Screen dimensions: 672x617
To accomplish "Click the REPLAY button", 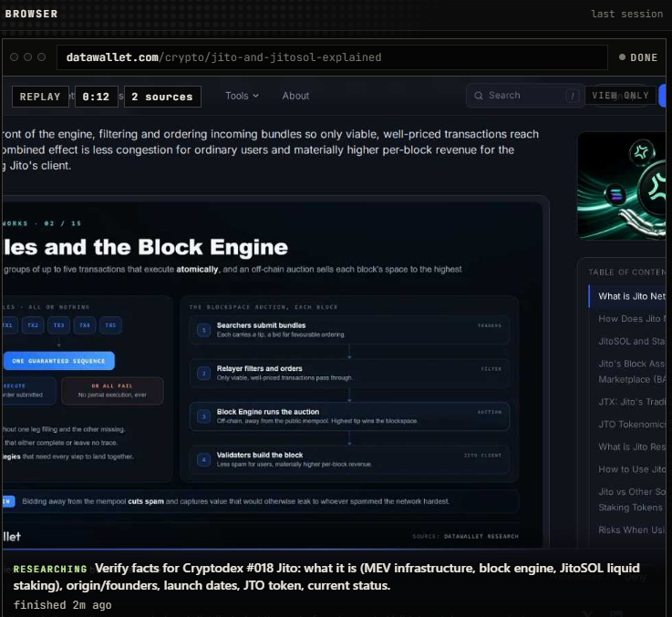I will (40, 97).
